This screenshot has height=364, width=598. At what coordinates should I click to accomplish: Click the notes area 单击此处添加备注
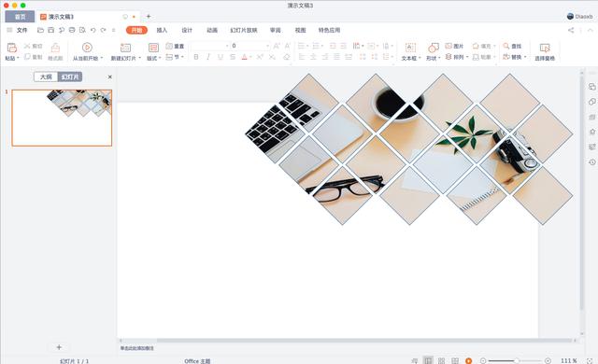pyautogui.click(x=137, y=348)
